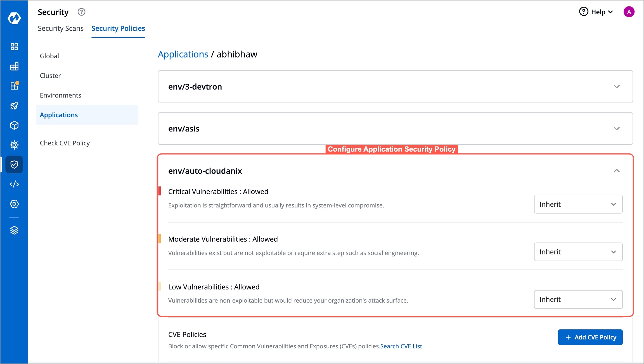644x364 pixels.
Task: Open the rocket deployment icon in sidebar
Action: pos(14,106)
